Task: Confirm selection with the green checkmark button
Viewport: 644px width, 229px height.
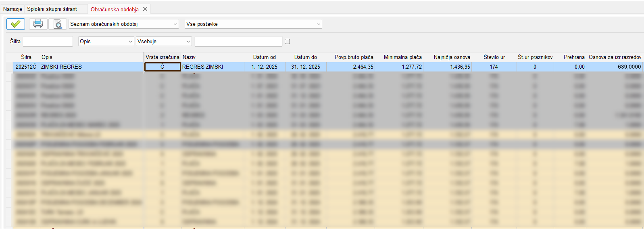Action: pos(16,24)
